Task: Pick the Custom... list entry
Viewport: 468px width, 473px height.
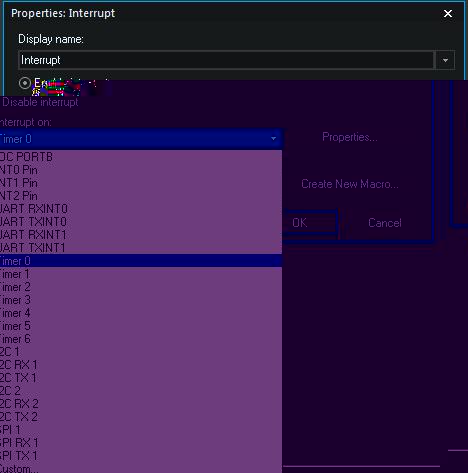Action: coord(141,468)
